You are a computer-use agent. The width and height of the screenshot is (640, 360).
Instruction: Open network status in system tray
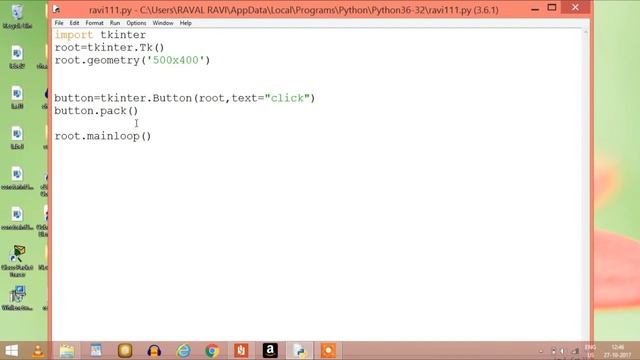pos(575,351)
